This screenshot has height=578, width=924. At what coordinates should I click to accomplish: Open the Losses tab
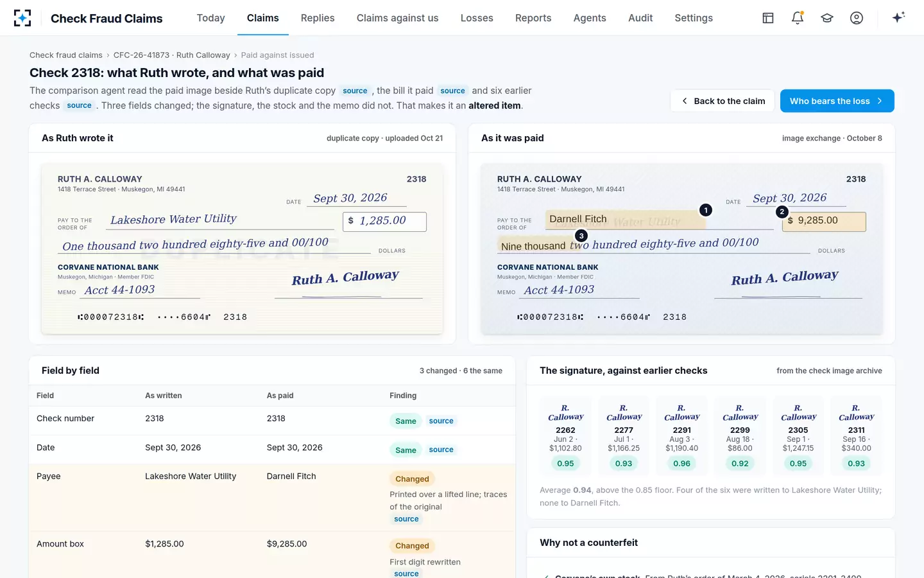point(477,18)
